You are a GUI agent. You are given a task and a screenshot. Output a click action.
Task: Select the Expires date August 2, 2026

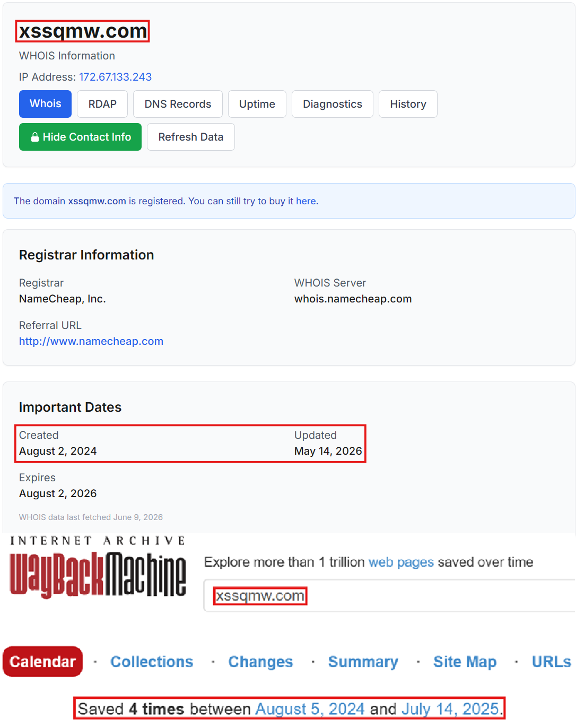(58, 493)
